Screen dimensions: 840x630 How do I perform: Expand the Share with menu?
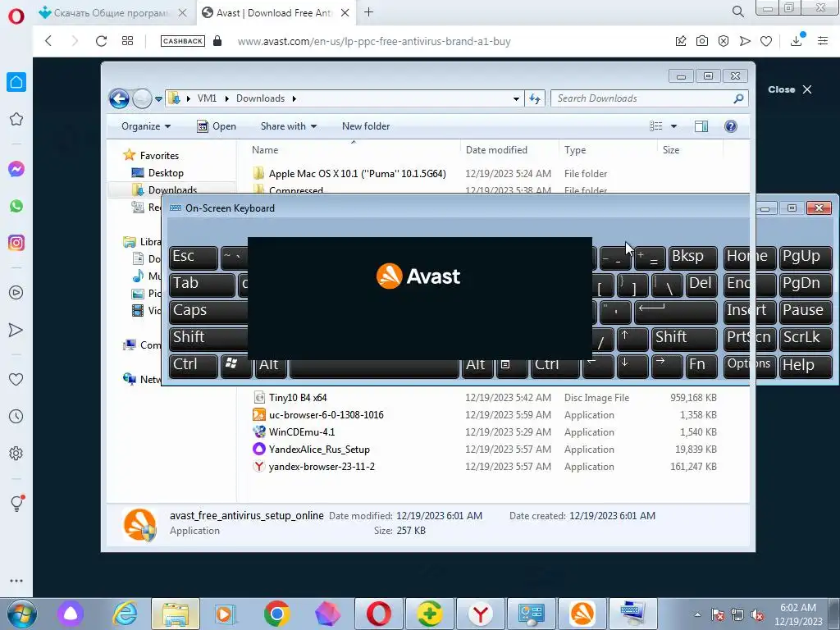tap(289, 126)
